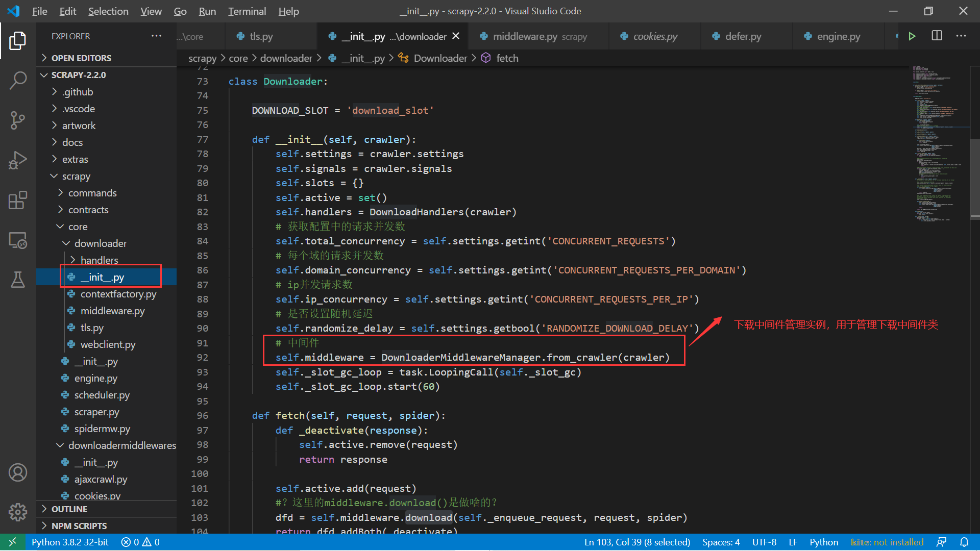
Task: Expand the NPM SCRIPTS section
Action: point(107,525)
